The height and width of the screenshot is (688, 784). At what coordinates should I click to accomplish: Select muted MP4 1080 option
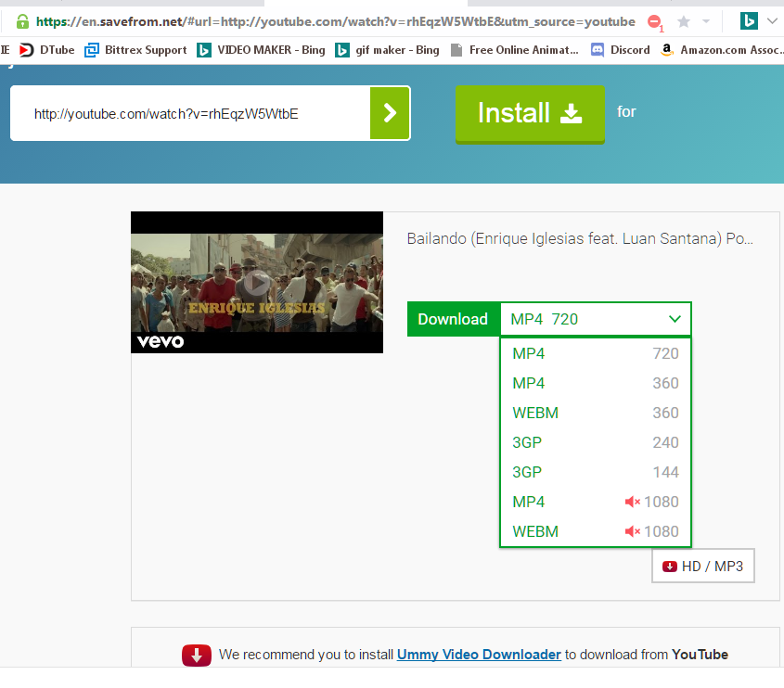(595, 502)
